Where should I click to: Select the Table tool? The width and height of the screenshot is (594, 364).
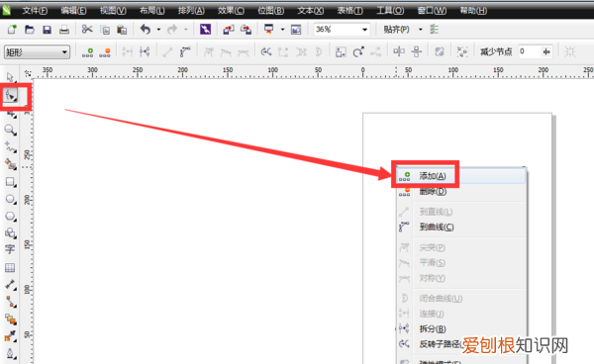pos(10,268)
